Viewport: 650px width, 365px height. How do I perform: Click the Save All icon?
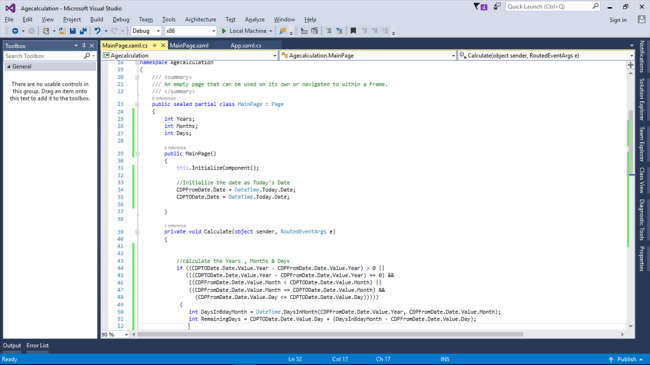coord(83,31)
